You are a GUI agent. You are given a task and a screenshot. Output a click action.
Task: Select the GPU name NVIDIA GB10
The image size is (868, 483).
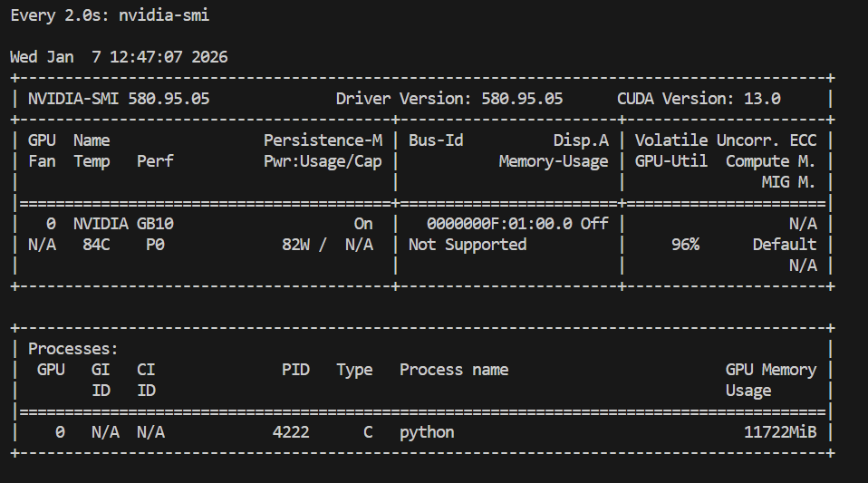tap(123, 223)
